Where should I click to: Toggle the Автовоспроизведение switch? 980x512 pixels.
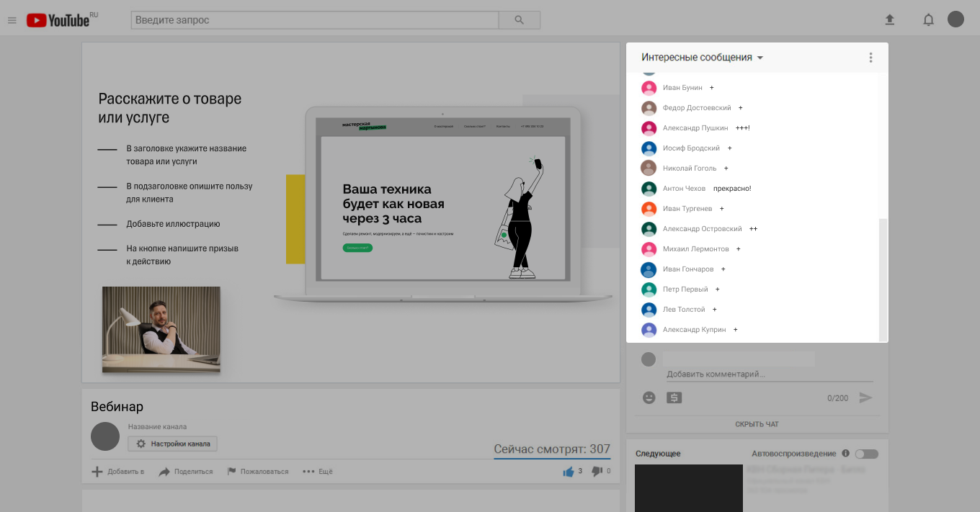tap(866, 454)
